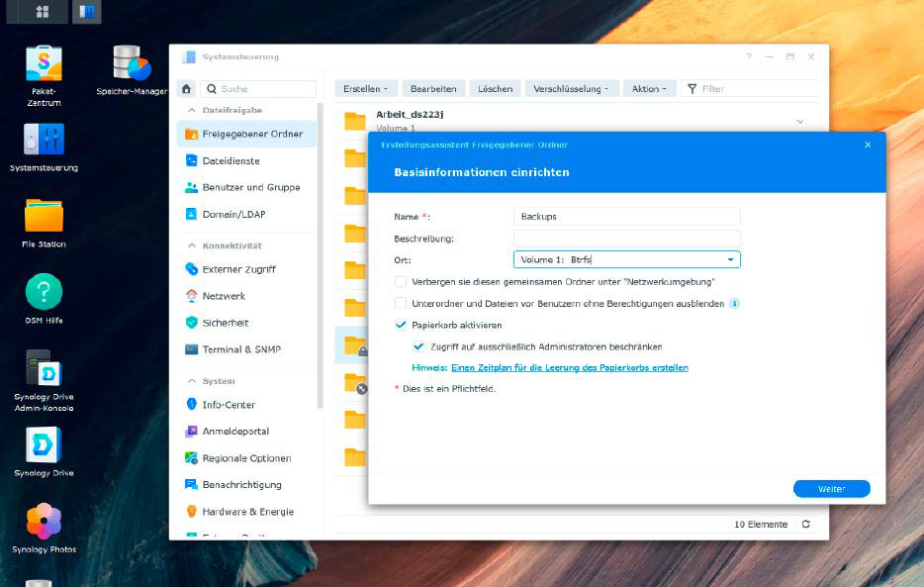Image resolution: width=924 pixels, height=587 pixels.
Task: Open the main menu grid icon
Action: 40,12
